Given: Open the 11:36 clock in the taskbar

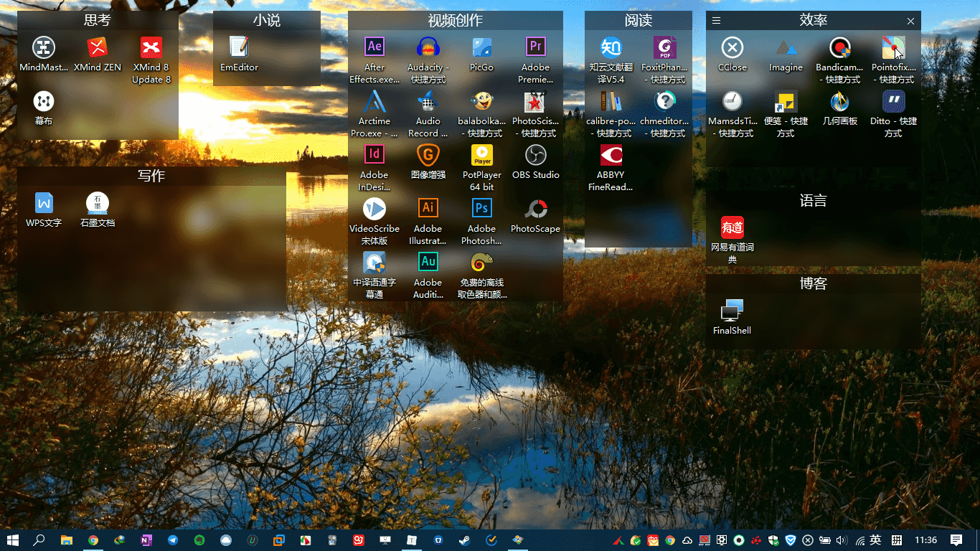Looking at the screenshot, I should (x=926, y=540).
